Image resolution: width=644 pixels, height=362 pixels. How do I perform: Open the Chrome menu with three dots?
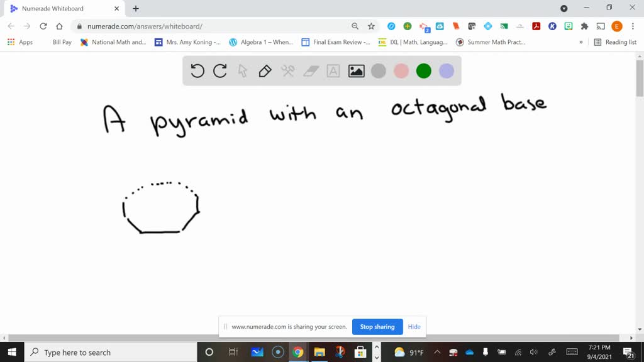click(633, 28)
